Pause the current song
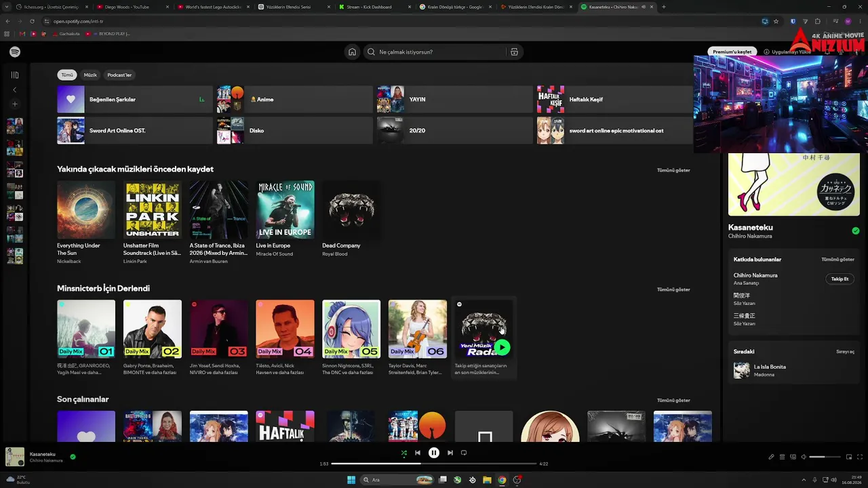 click(x=434, y=453)
